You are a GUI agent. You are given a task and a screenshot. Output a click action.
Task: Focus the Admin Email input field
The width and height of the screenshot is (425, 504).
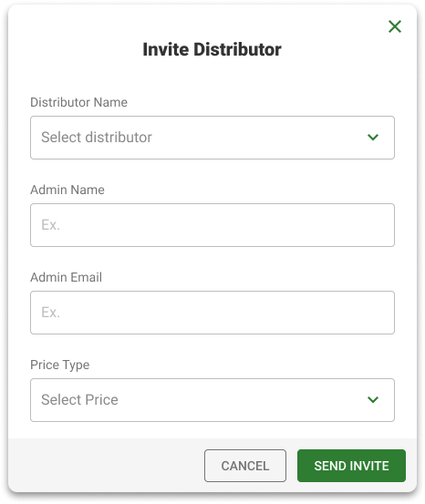tap(212, 313)
